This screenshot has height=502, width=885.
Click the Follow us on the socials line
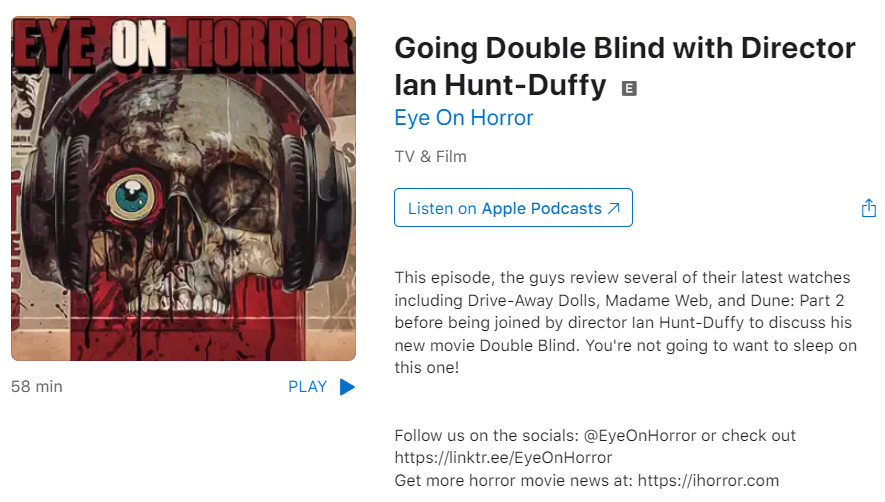click(x=595, y=435)
